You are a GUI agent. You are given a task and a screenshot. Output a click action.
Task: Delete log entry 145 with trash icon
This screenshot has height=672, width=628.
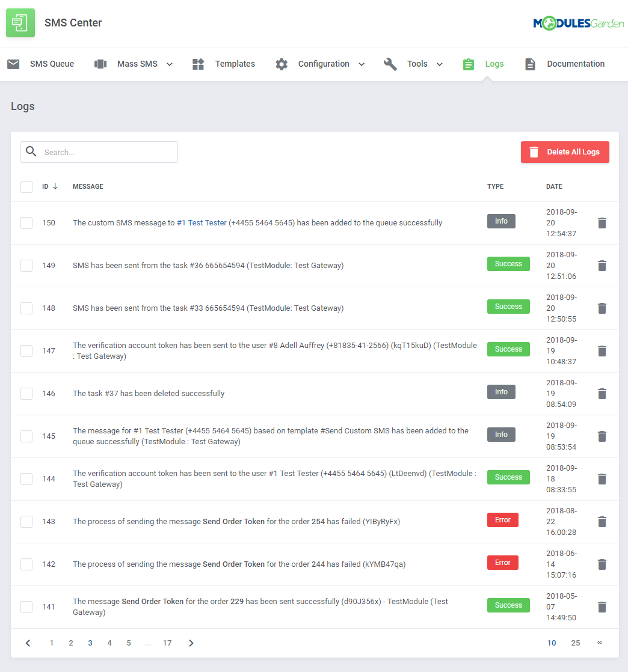[x=602, y=436]
